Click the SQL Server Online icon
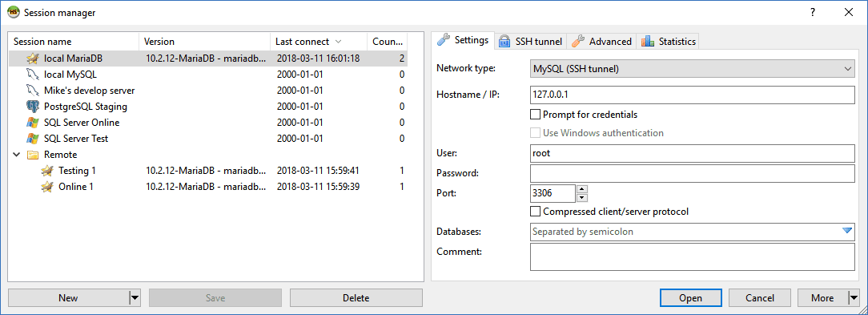The image size is (868, 315). pos(32,123)
